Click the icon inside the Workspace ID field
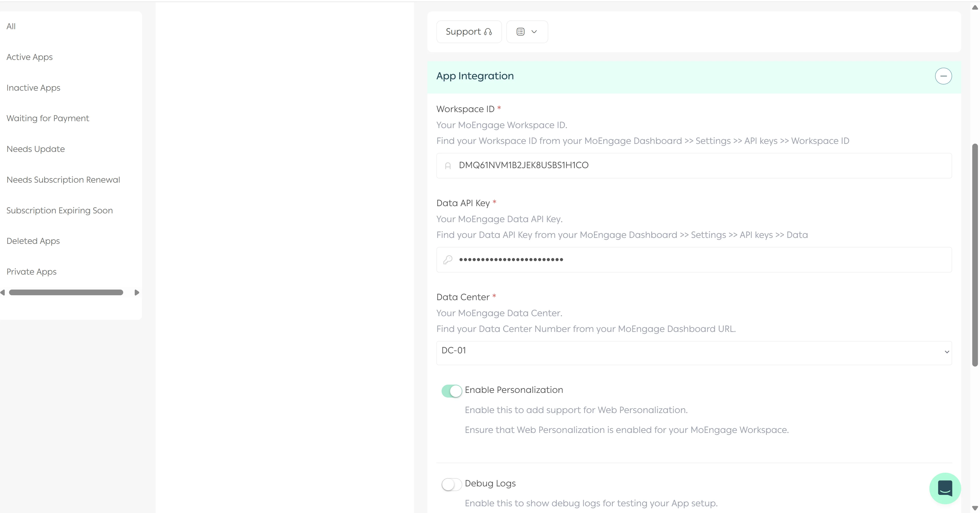This screenshot has width=980, height=513. tap(448, 166)
